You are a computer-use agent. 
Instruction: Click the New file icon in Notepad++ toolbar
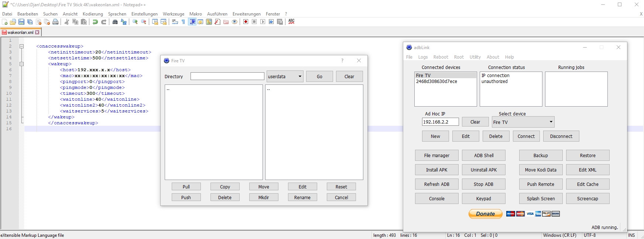[4, 22]
